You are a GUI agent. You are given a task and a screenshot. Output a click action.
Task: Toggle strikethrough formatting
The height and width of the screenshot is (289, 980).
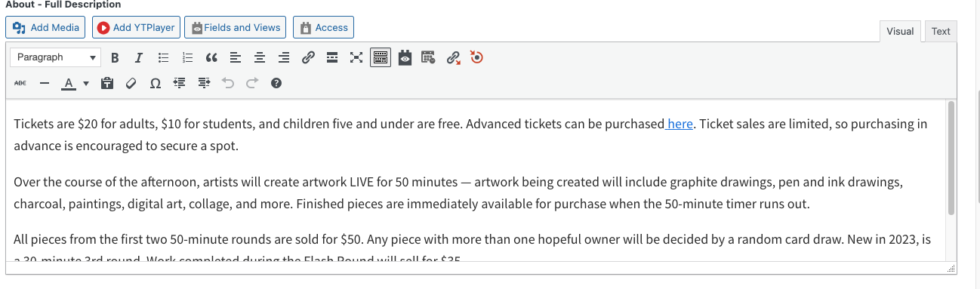point(20,83)
